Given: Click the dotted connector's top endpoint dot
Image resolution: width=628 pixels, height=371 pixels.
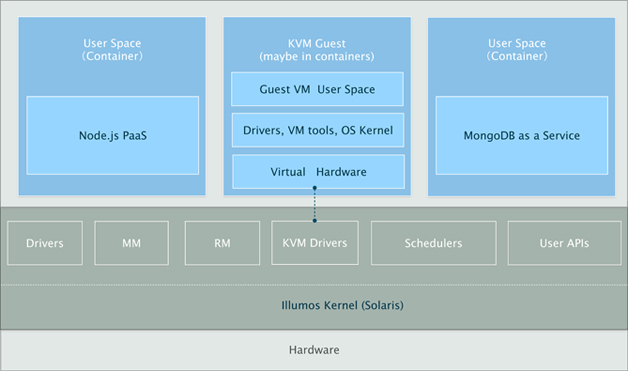Looking at the screenshot, I should (x=315, y=188).
